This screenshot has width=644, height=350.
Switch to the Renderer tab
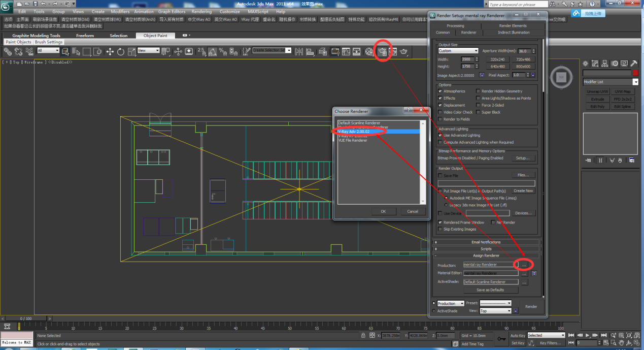(468, 33)
